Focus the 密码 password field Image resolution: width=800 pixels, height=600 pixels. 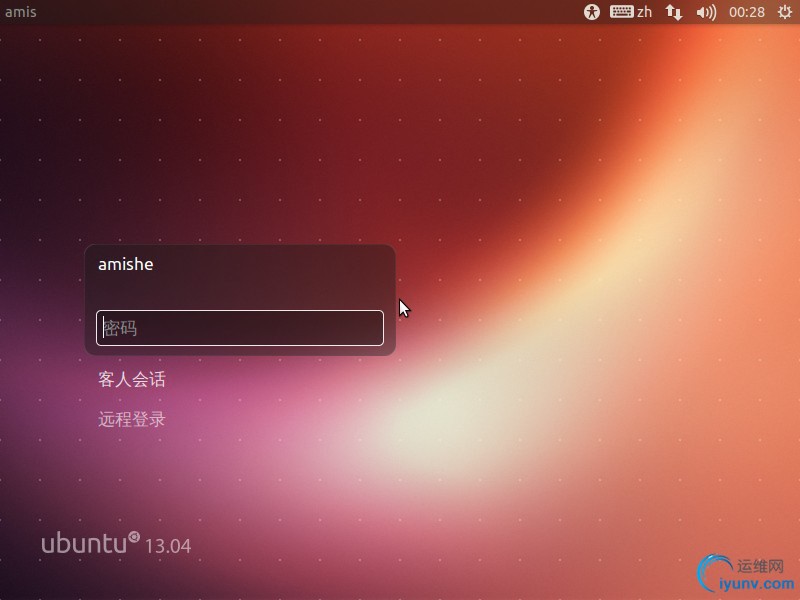[240, 328]
